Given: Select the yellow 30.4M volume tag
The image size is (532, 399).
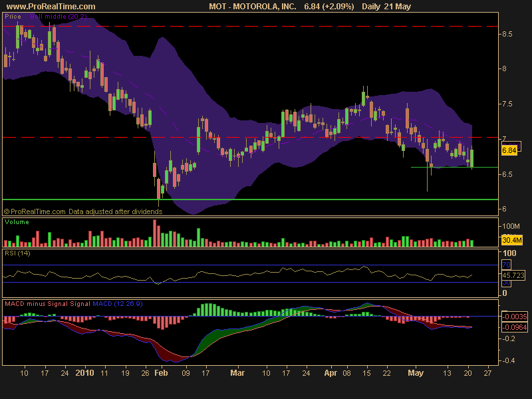Looking at the screenshot, I should tap(512, 240).
